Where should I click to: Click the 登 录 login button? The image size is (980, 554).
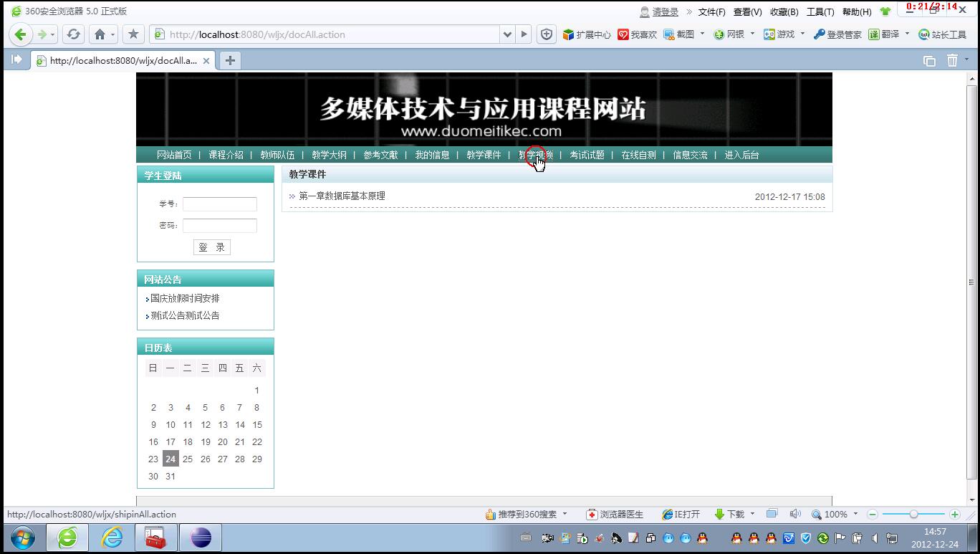[x=212, y=247]
